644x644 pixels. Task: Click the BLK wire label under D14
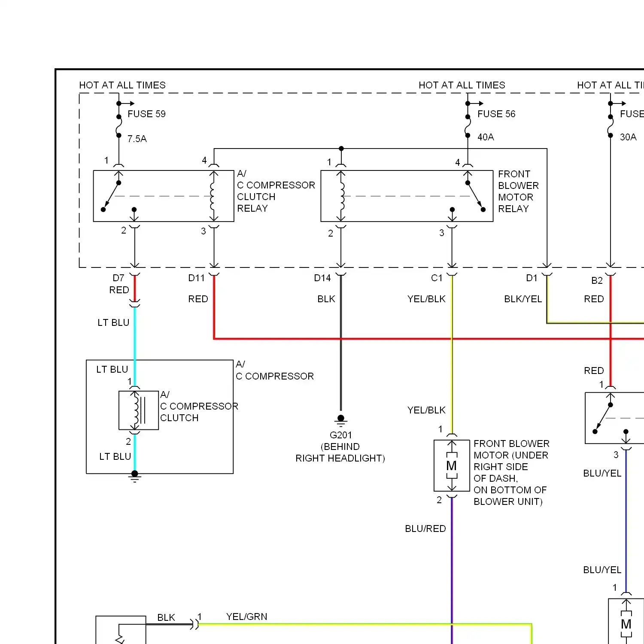pos(326,299)
